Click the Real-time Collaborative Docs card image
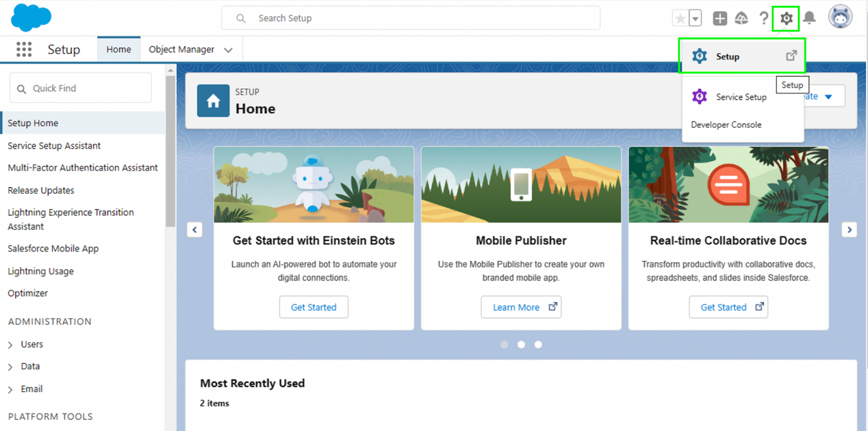The width and height of the screenshot is (868, 431). click(x=728, y=185)
